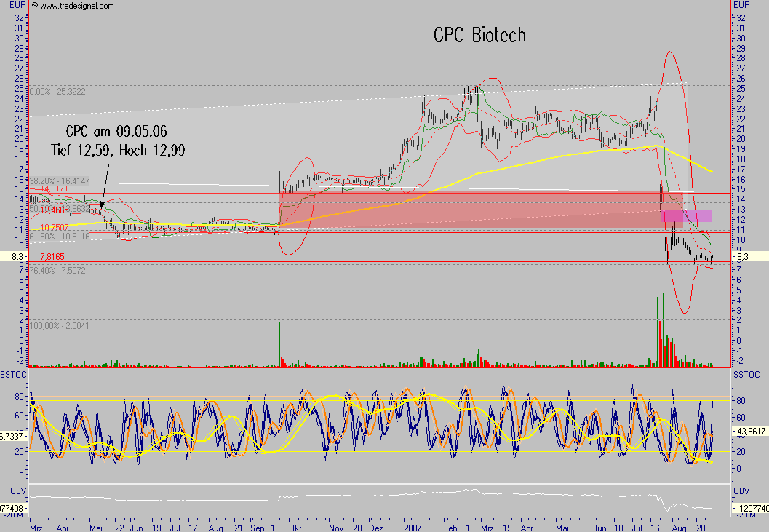The width and height of the screenshot is (769, 532).
Task: Click the GPC Biotech chart title
Action: click(x=479, y=36)
